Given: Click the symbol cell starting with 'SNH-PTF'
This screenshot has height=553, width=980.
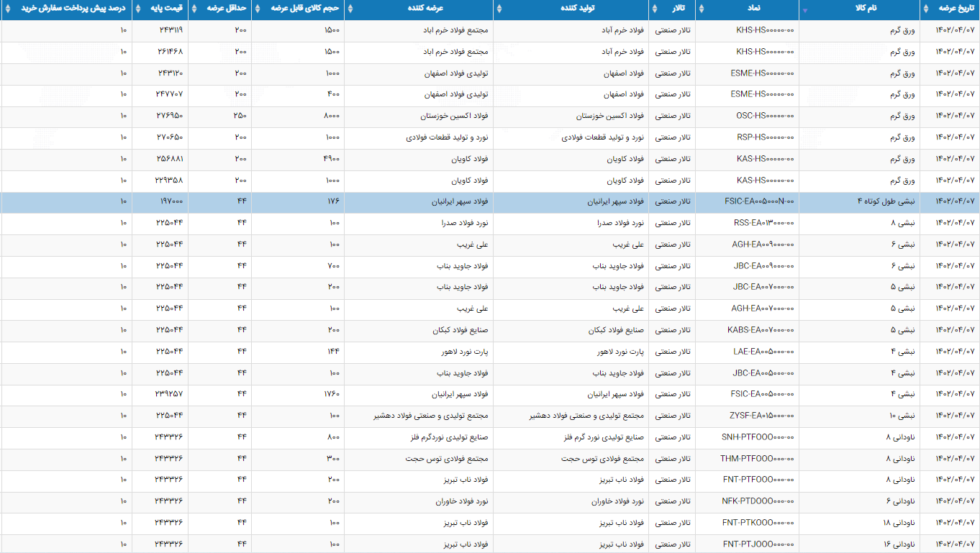Looking at the screenshot, I should point(758,437).
